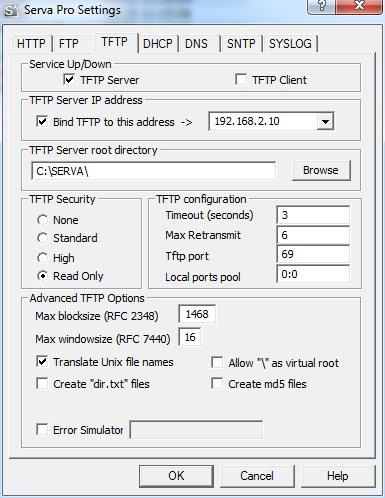The width and height of the screenshot is (385, 498).
Task: Open the SNTP tab
Action: [241, 44]
